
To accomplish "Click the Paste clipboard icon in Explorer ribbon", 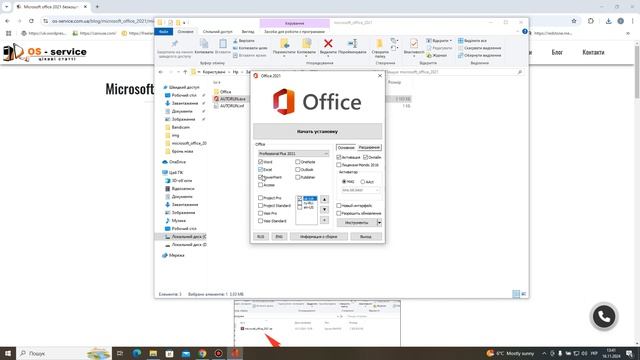I will 223,43.
